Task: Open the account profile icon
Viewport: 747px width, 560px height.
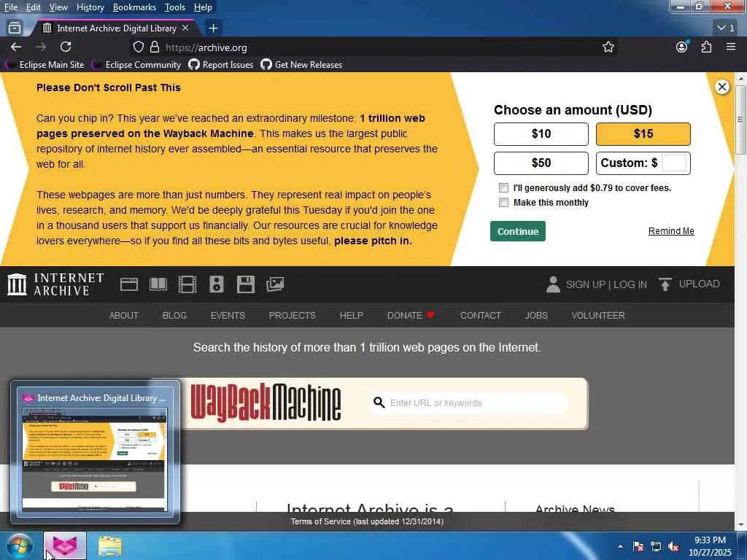Action: click(682, 47)
